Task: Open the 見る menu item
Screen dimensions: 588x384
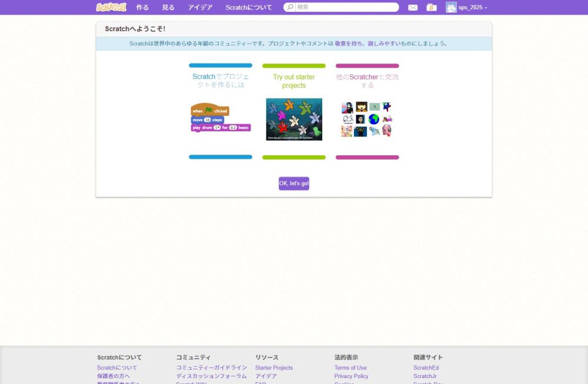Action: click(x=168, y=8)
